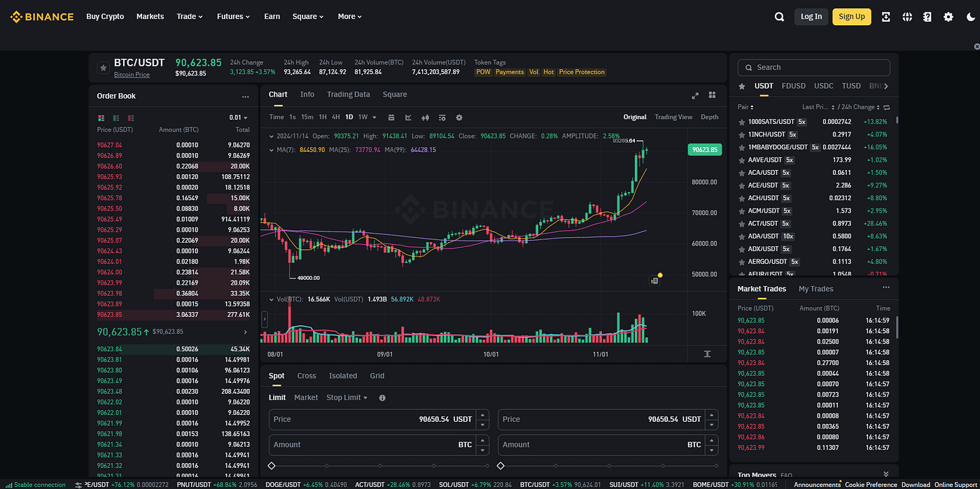Switch to the Info tab
Viewport: 980px width, 489px height.
pos(307,94)
